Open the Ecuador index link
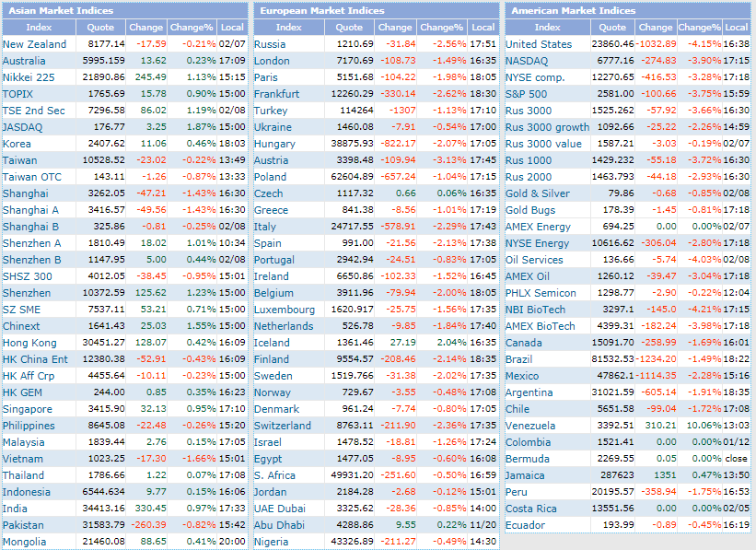 (x=525, y=525)
